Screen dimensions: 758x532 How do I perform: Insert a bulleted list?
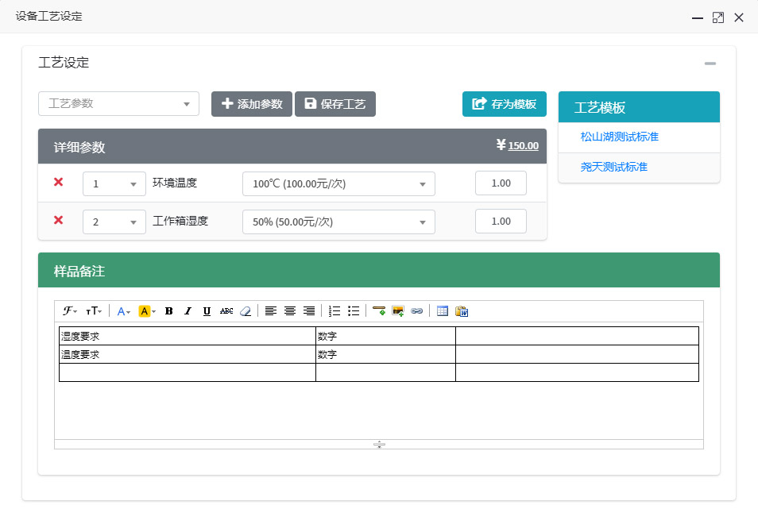click(x=354, y=311)
